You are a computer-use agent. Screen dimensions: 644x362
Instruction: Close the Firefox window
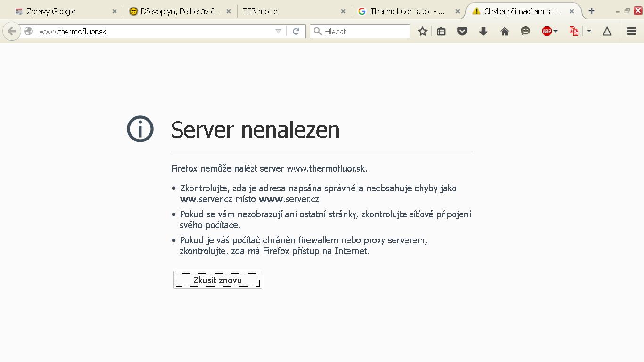click(638, 10)
